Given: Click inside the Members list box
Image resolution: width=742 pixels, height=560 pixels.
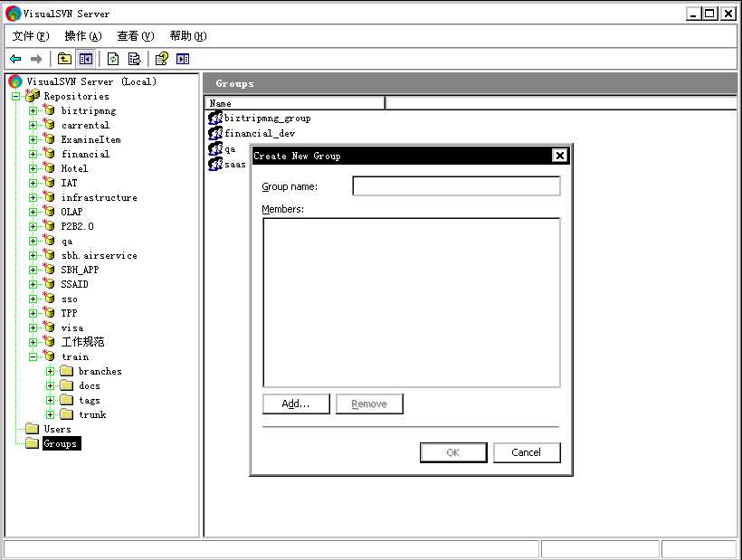Looking at the screenshot, I should (x=411, y=303).
